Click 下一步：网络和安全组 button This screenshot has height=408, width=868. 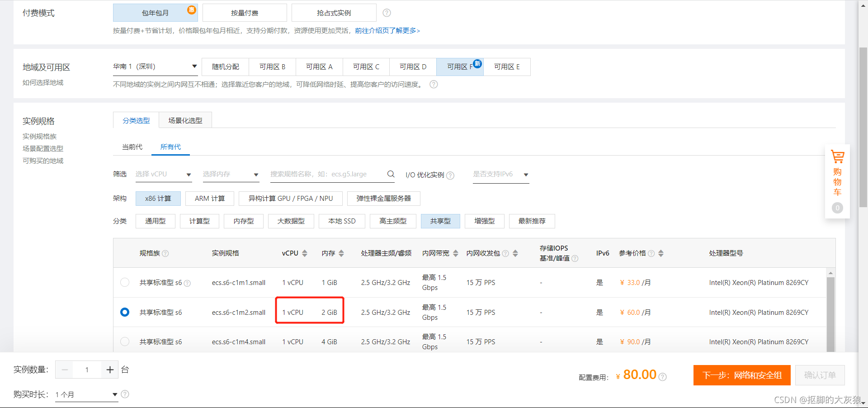point(742,375)
